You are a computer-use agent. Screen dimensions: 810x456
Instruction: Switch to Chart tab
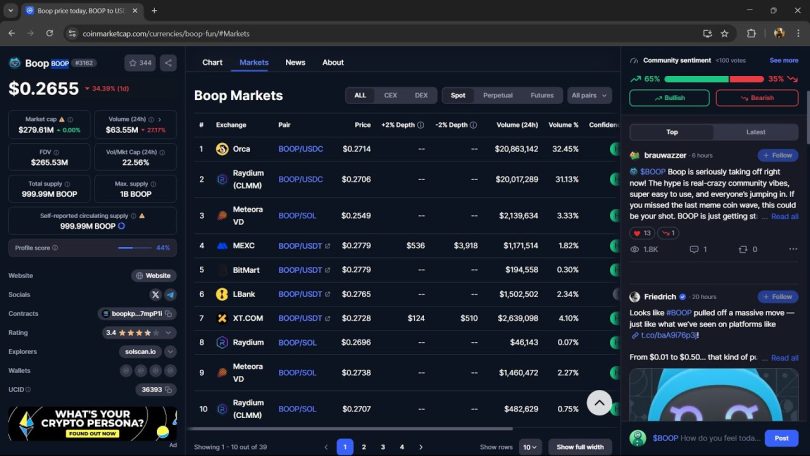(212, 62)
